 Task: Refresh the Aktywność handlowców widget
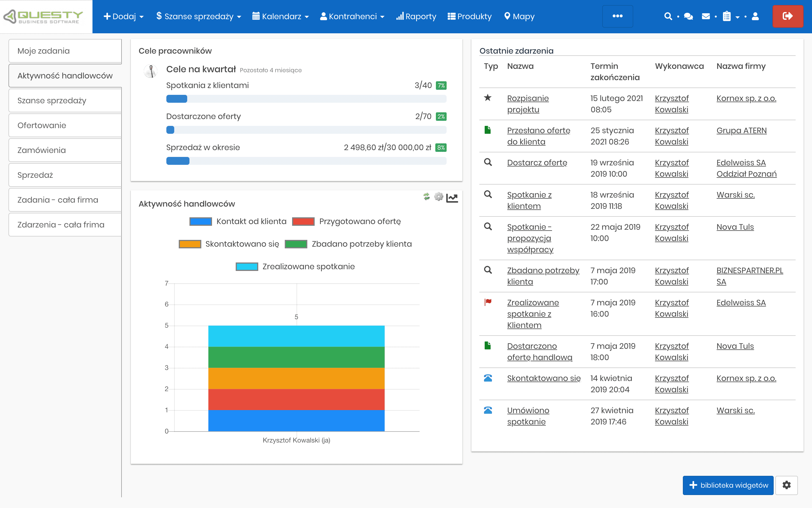(427, 196)
